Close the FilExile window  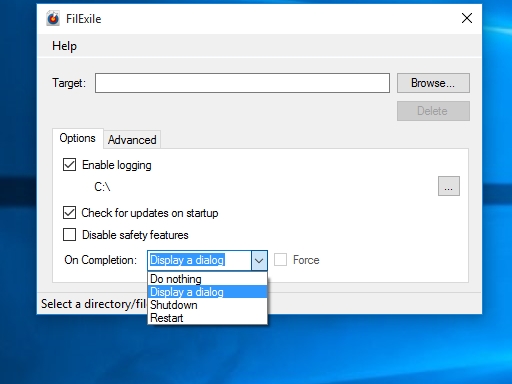click(467, 18)
